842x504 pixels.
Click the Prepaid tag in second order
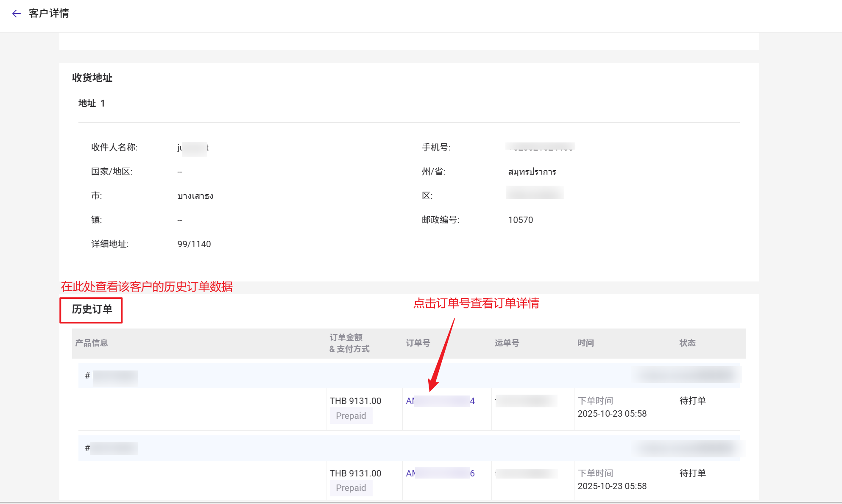coord(351,488)
